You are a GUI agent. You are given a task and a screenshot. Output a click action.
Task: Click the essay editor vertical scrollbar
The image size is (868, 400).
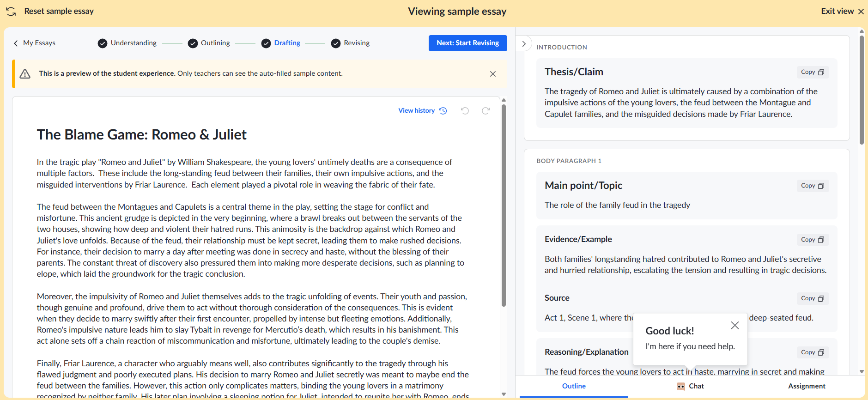pyautogui.click(x=504, y=205)
